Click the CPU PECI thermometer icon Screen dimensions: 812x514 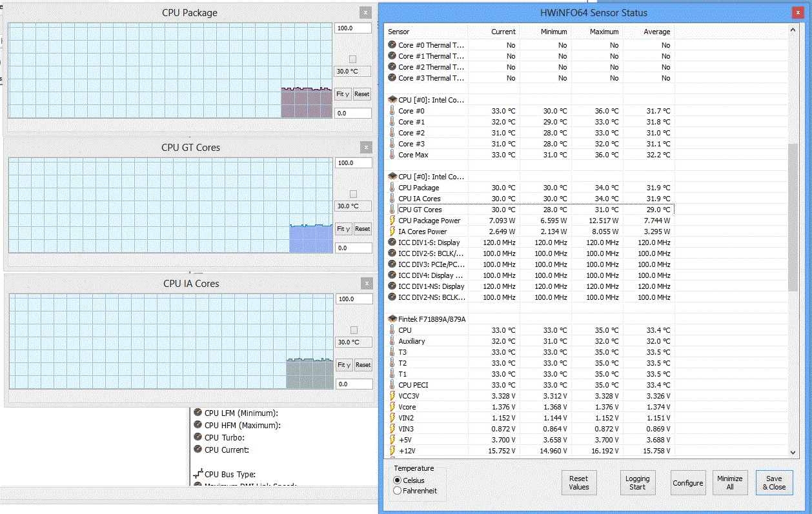(392, 385)
